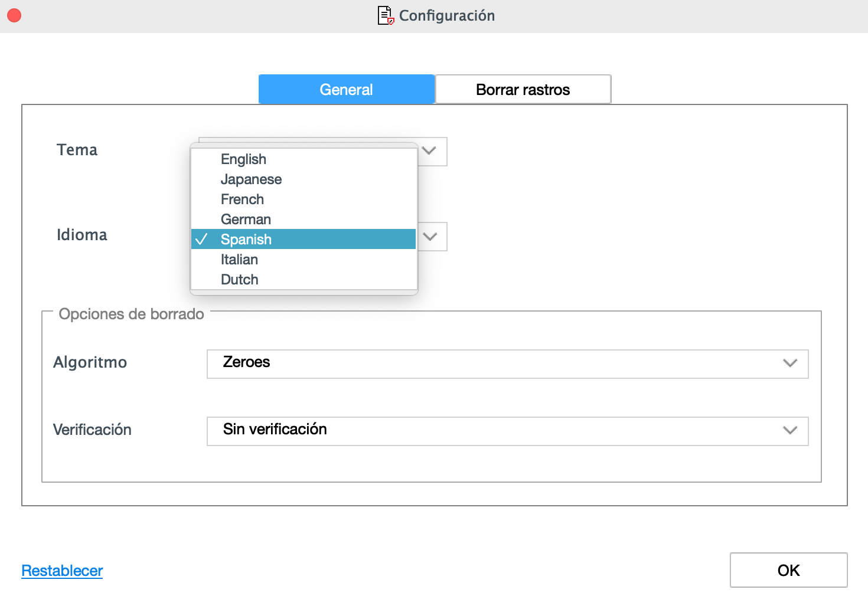Image resolution: width=868 pixels, height=609 pixels.
Task: Confirm settings with the OK button
Action: (788, 570)
